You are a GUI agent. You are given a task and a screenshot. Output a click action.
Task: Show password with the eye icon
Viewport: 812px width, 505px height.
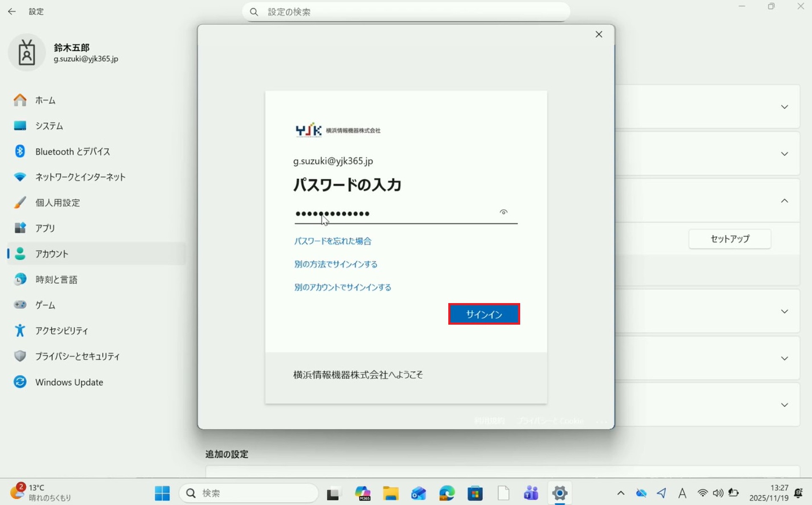click(503, 212)
